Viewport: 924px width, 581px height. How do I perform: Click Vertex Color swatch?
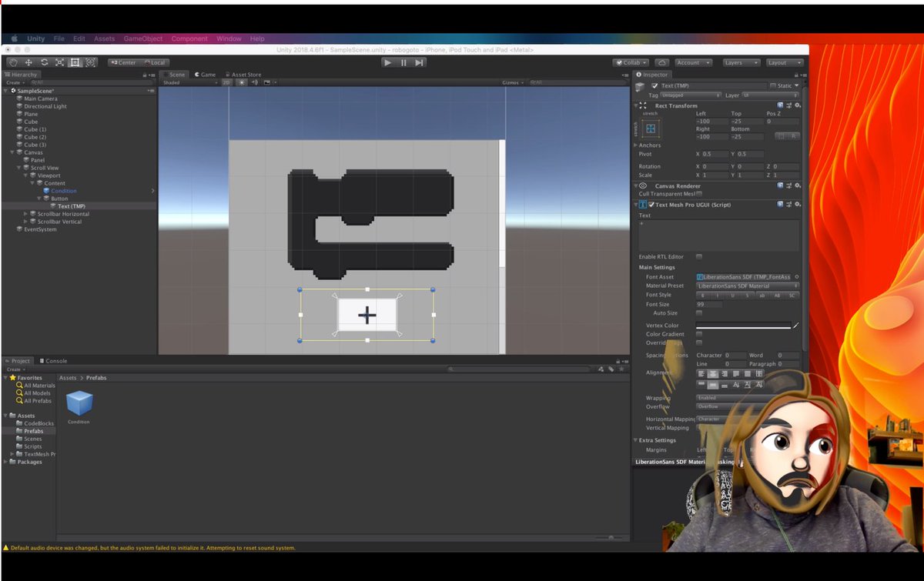(x=743, y=326)
